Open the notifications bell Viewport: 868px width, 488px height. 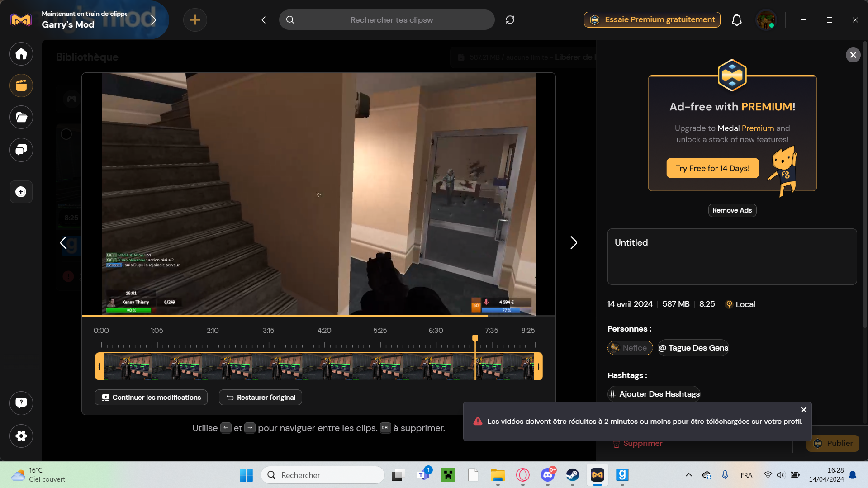[737, 20]
